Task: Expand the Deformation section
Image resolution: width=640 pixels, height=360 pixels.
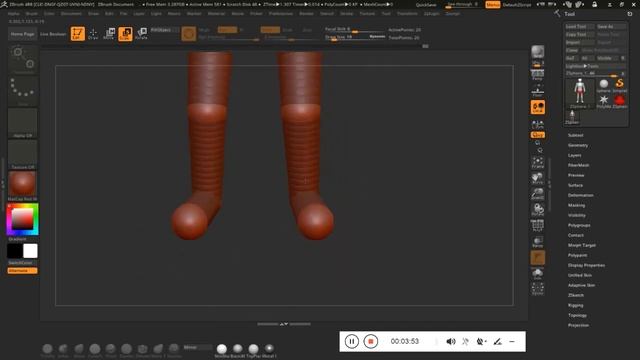Action: [x=580, y=195]
